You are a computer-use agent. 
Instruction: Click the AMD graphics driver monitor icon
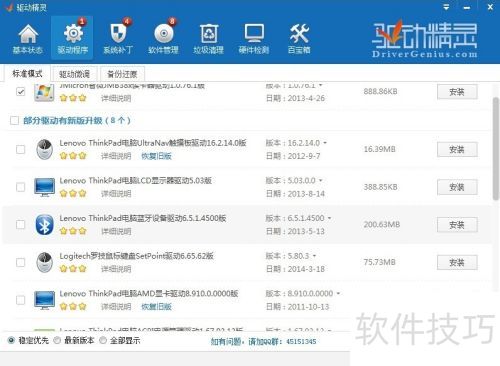[x=44, y=300]
